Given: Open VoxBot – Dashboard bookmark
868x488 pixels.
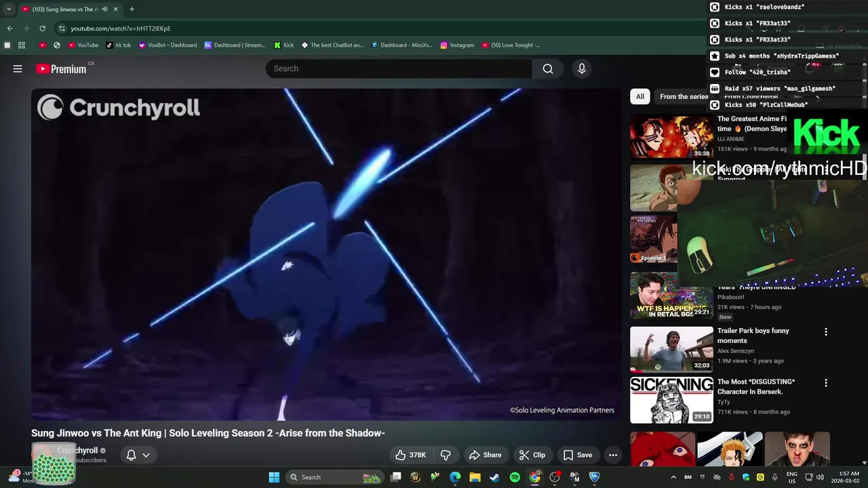Looking at the screenshot, I should [x=167, y=45].
